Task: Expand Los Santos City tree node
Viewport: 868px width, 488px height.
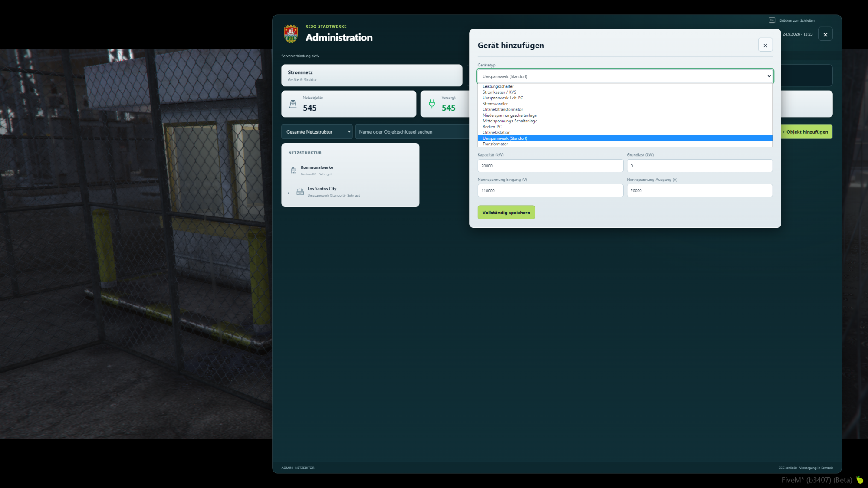Action: pos(289,193)
